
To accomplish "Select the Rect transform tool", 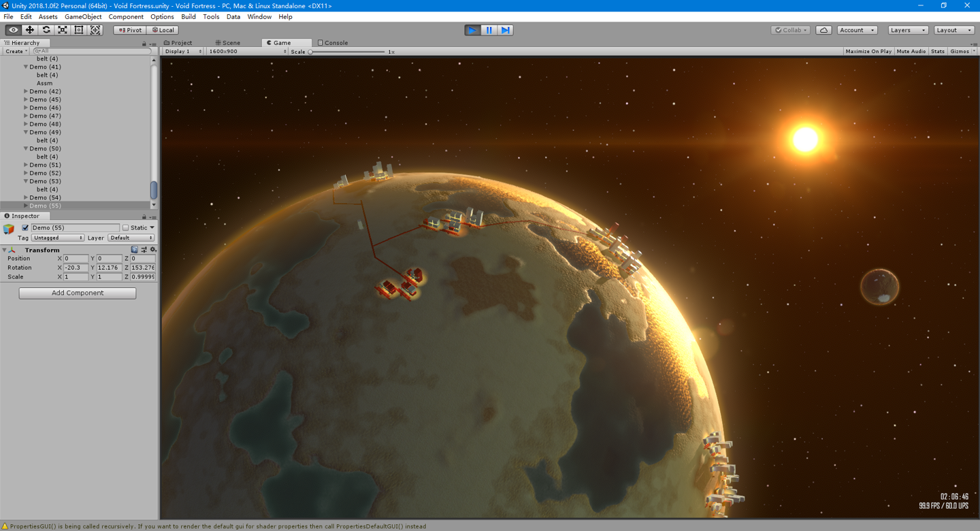I will 78,30.
